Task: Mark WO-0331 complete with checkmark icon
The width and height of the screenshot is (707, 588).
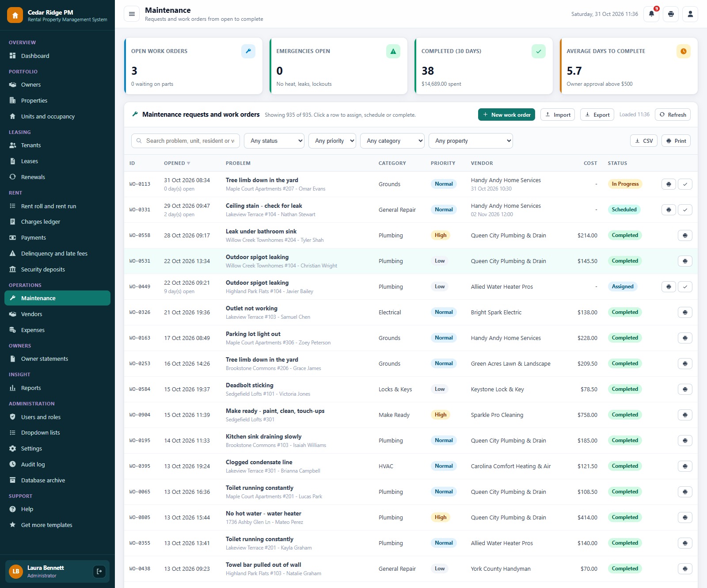Action: [x=685, y=210]
